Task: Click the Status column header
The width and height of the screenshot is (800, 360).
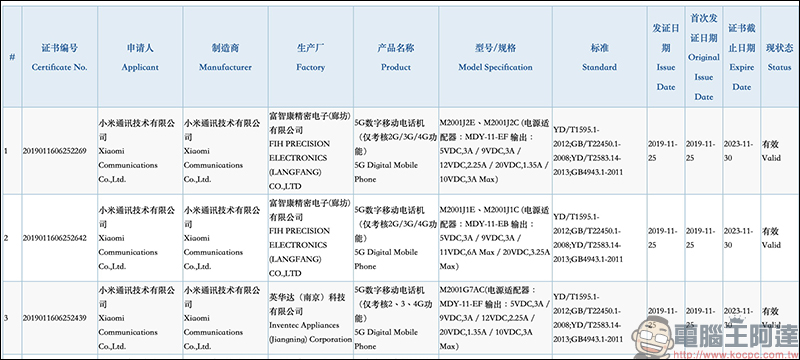Action: coord(779,57)
